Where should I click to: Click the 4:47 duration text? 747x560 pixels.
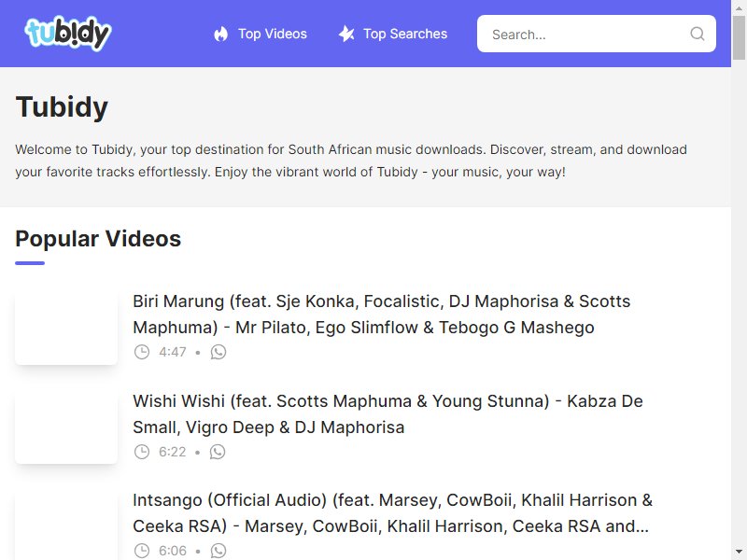173,352
